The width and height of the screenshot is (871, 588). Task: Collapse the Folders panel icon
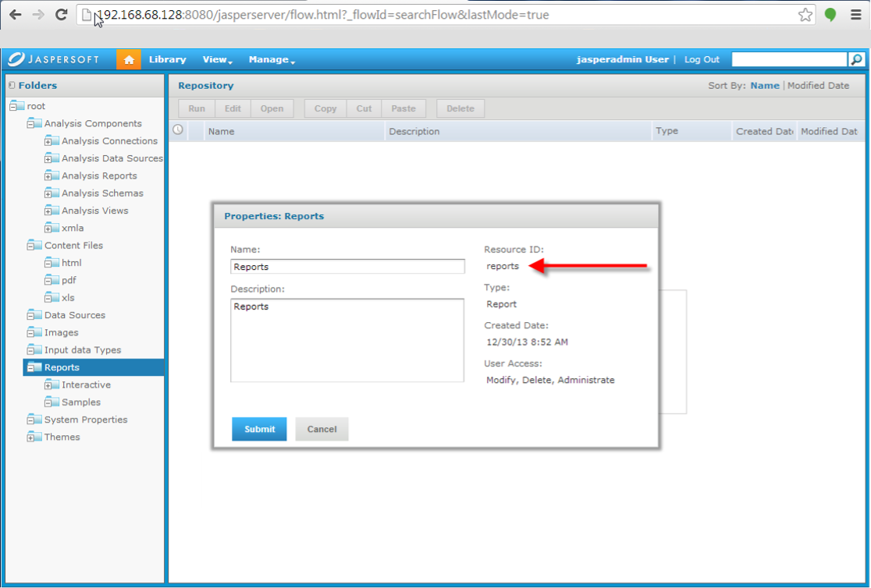[12, 86]
